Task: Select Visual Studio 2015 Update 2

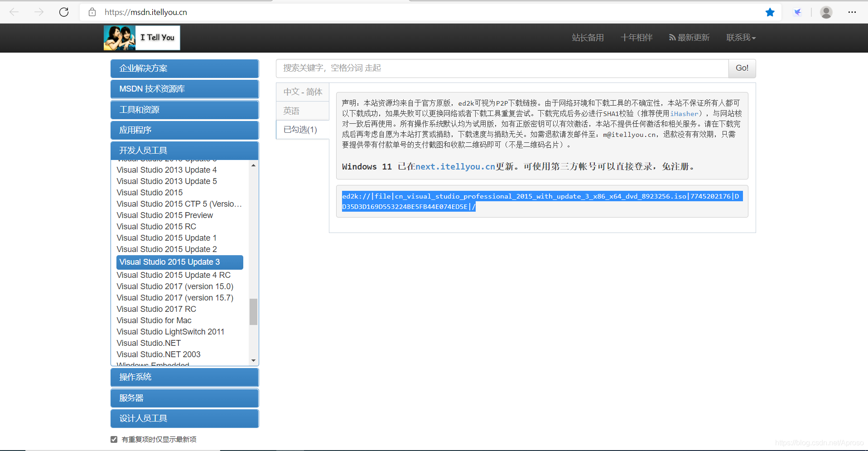Action: [167, 249]
